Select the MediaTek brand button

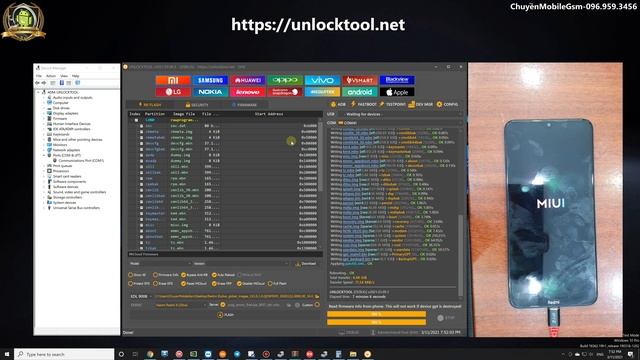(322, 92)
